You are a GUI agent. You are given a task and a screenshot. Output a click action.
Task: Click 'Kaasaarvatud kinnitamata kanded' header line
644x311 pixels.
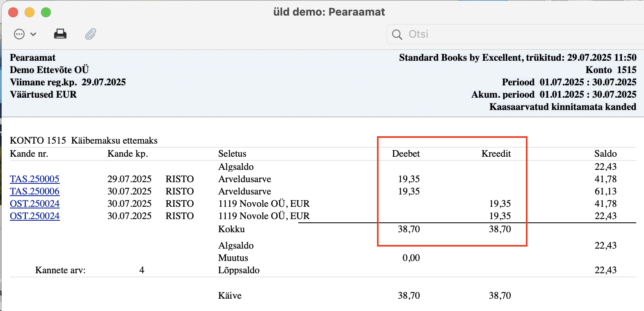pyautogui.click(x=563, y=107)
